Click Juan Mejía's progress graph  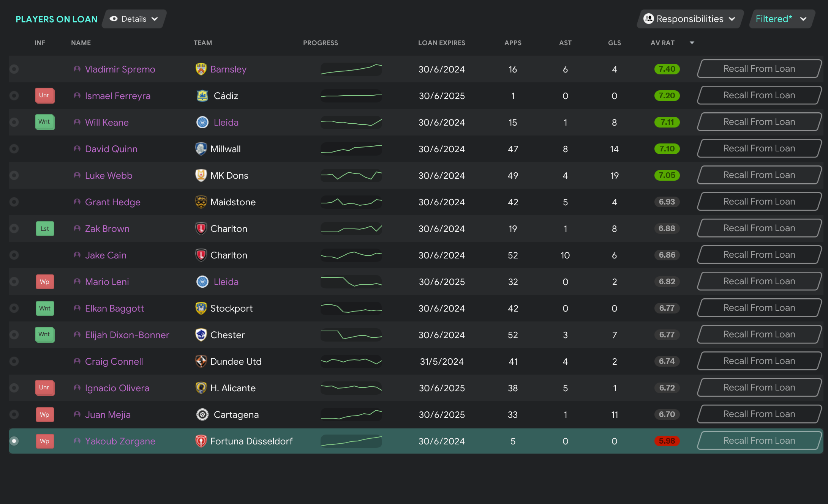(x=351, y=414)
